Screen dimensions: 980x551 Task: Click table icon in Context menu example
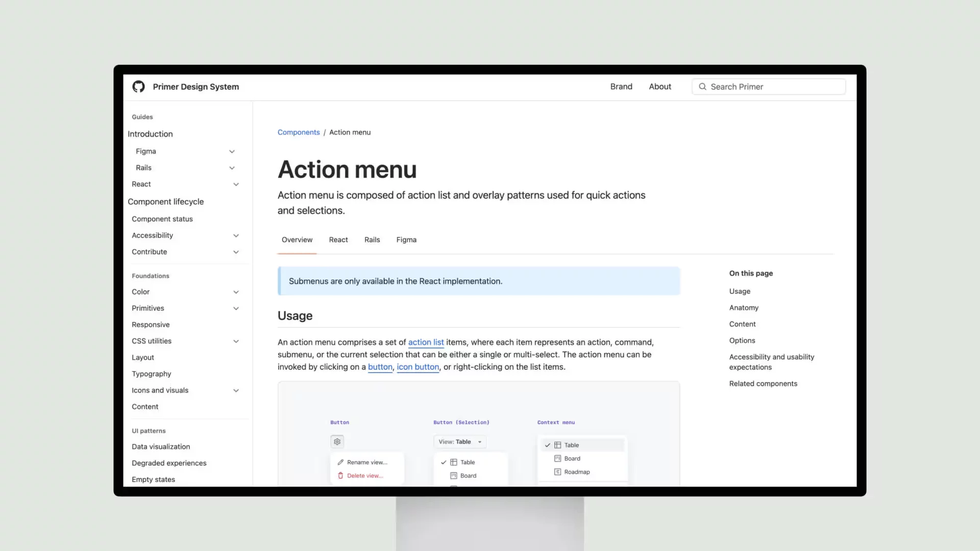558,445
